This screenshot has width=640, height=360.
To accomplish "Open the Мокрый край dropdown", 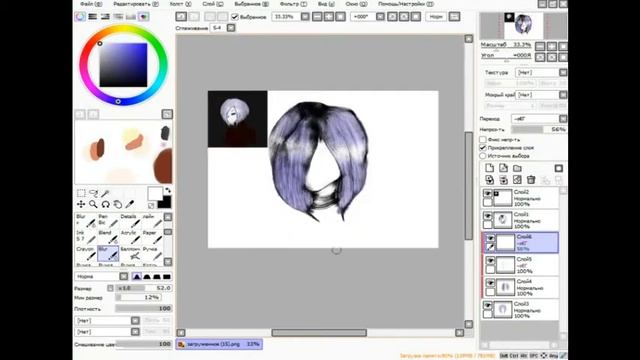I will pyautogui.click(x=563, y=95).
